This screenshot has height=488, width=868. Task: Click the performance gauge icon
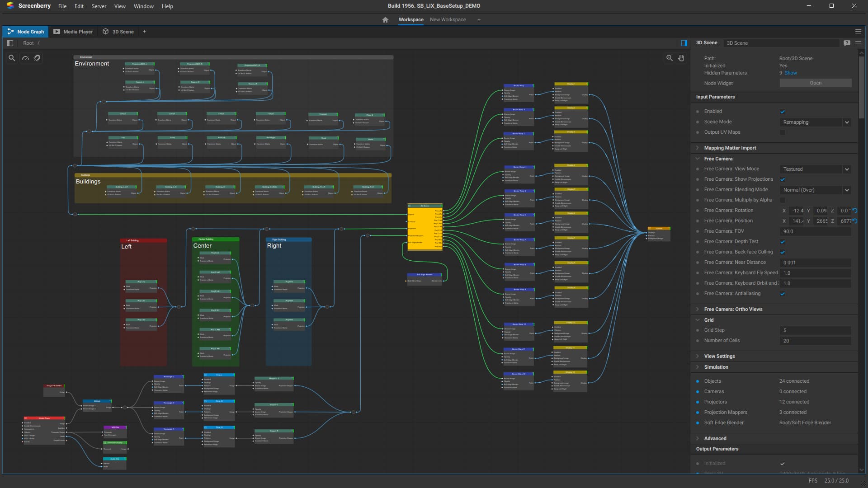pyautogui.click(x=25, y=58)
